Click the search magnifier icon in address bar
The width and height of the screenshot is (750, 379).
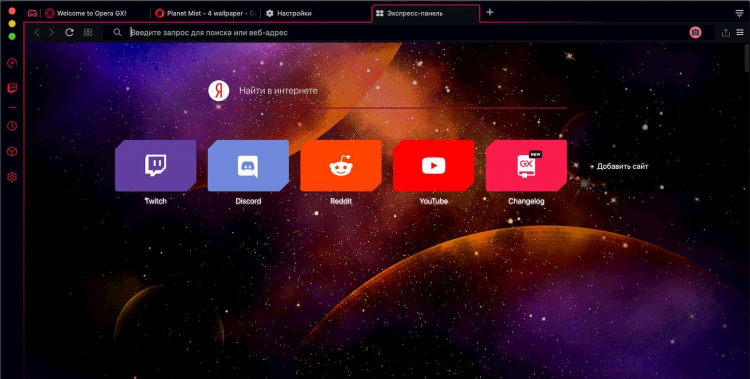coord(117,33)
